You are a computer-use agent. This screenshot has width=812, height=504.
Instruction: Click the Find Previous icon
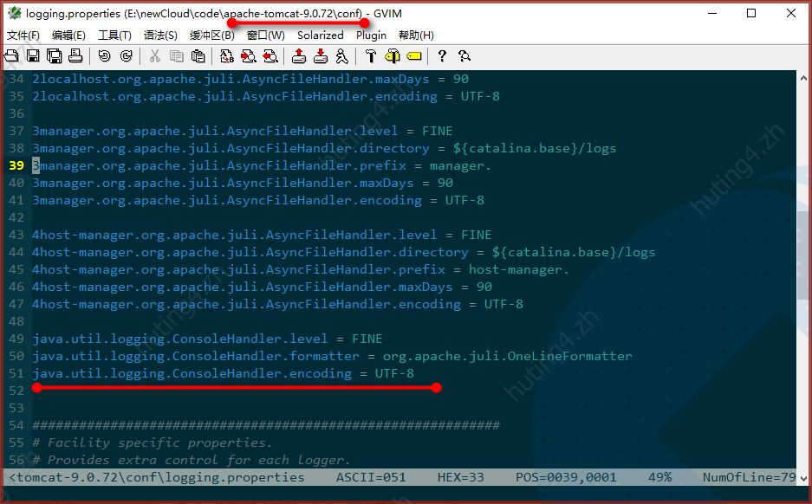coord(270,56)
